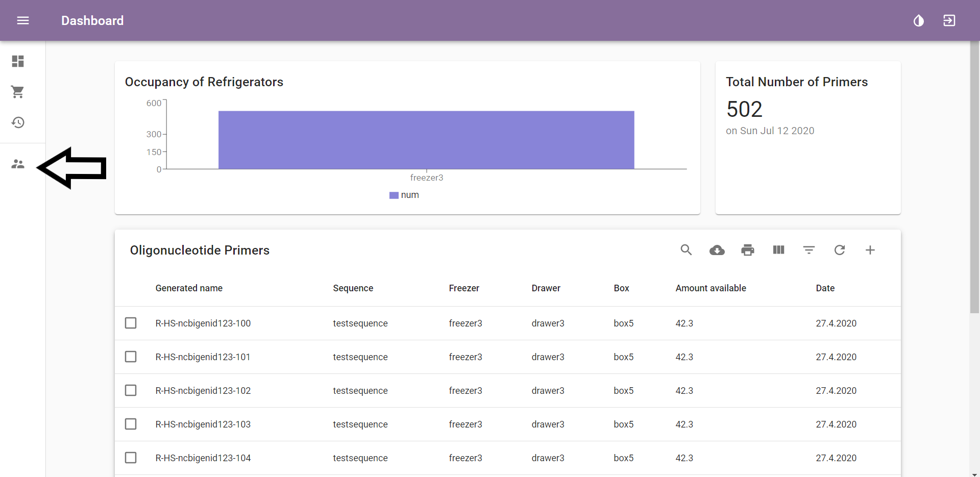The height and width of the screenshot is (477, 980).
Task: Sort by Generated name column
Action: point(189,288)
